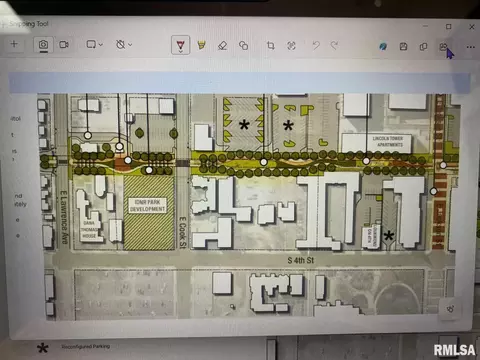Click floating button at canvas bottom-right corner
This screenshot has height=360, width=480.
(x=451, y=309)
